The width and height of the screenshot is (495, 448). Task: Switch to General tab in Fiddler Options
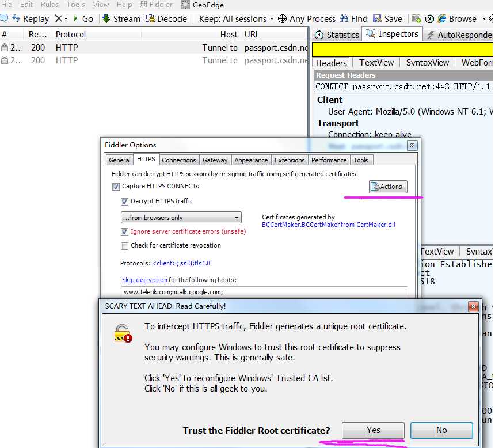(x=119, y=160)
